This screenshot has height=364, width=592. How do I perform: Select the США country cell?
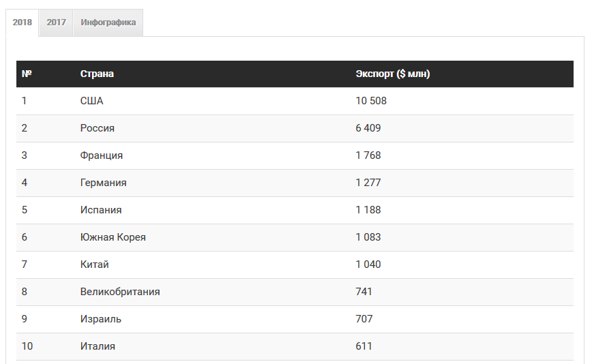tap(92, 101)
